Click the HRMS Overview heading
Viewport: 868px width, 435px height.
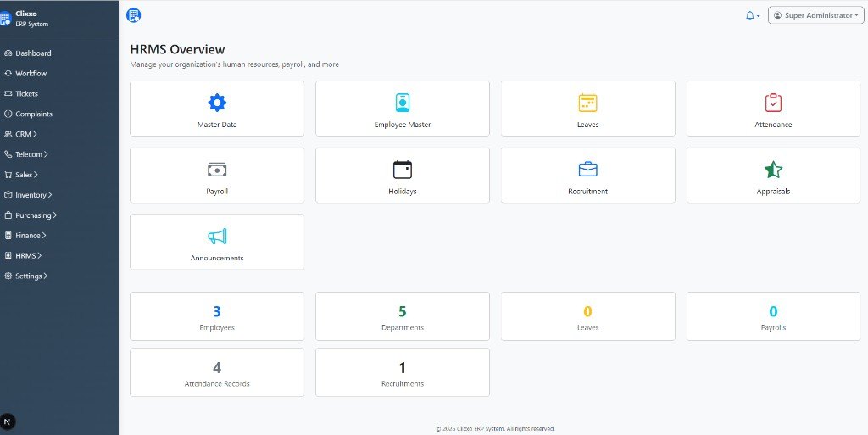(x=177, y=50)
